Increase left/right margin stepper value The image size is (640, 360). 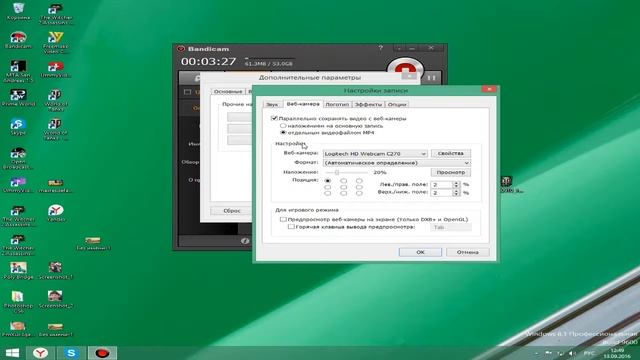pos(456,182)
